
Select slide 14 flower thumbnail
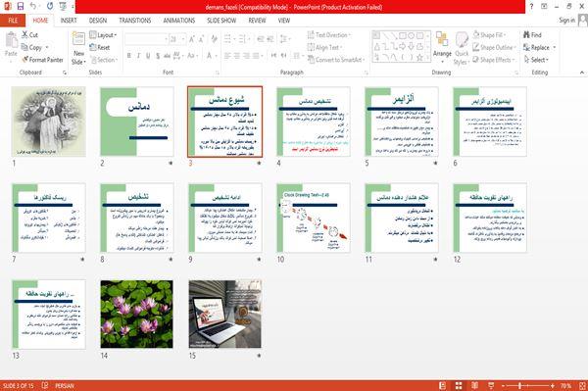click(x=137, y=315)
